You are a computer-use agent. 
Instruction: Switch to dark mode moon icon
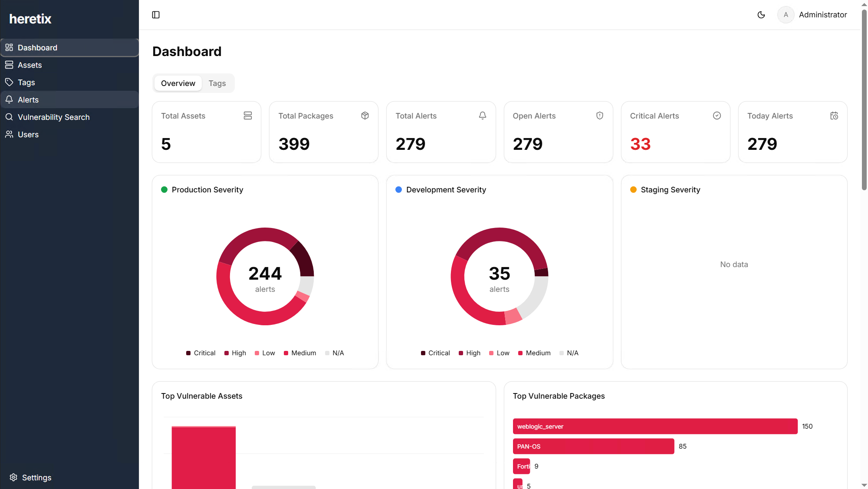click(x=761, y=15)
